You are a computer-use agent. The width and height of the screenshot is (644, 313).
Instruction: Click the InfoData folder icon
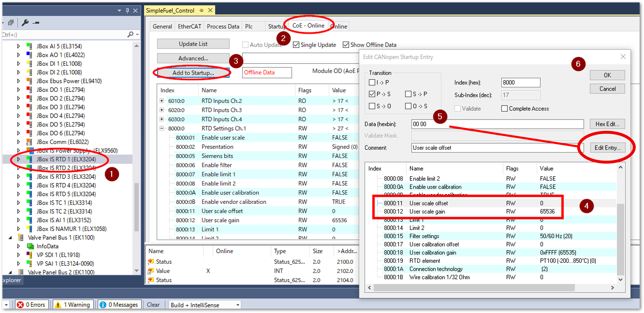coord(30,246)
